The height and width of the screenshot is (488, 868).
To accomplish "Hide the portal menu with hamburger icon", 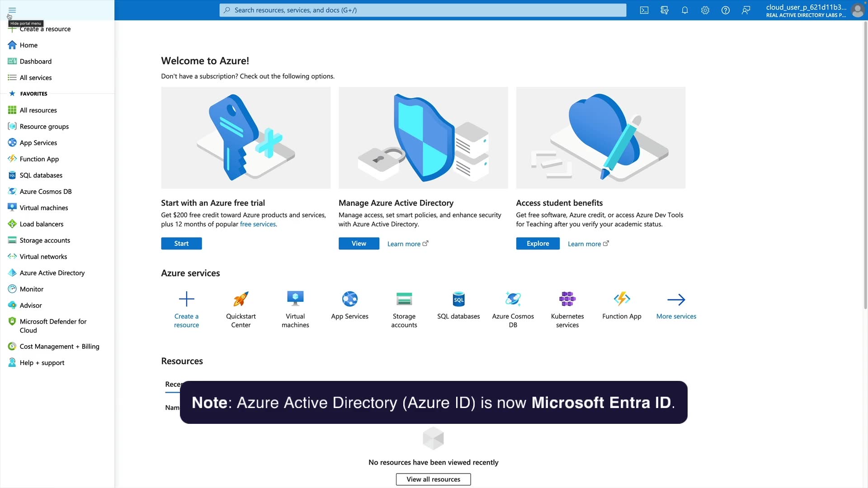I will pyautogui.click(x=12, y=10).
